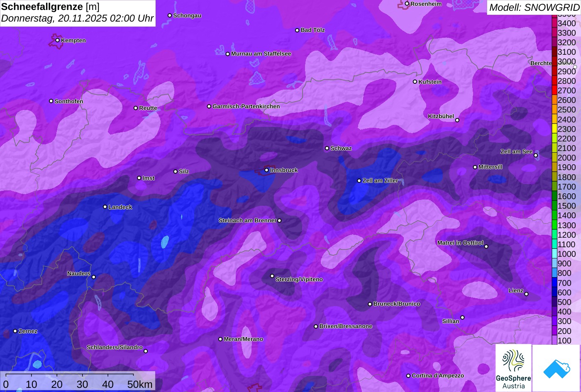Click the 'Meran/Merano' label

[x=244, y=339]
